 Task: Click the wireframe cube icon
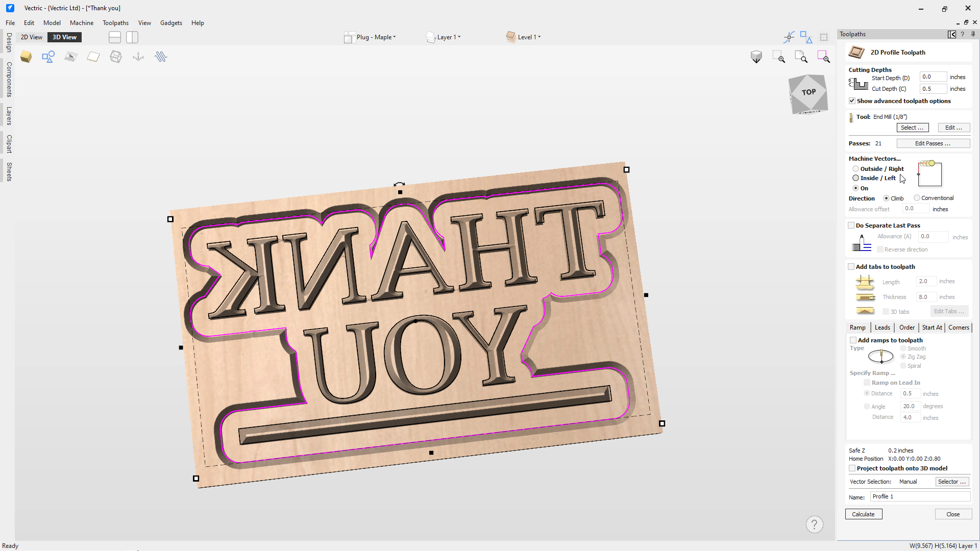click(x=116, y=57)
